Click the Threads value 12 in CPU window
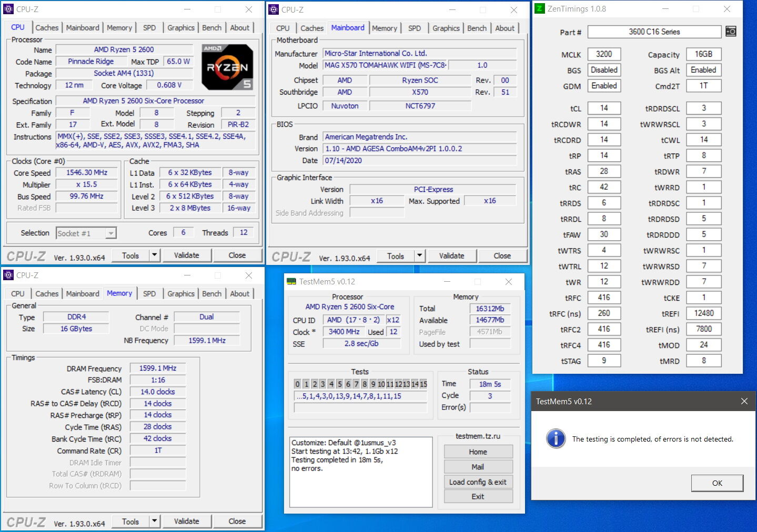Viewport: 757px width, 532px height. click(243, 232)
